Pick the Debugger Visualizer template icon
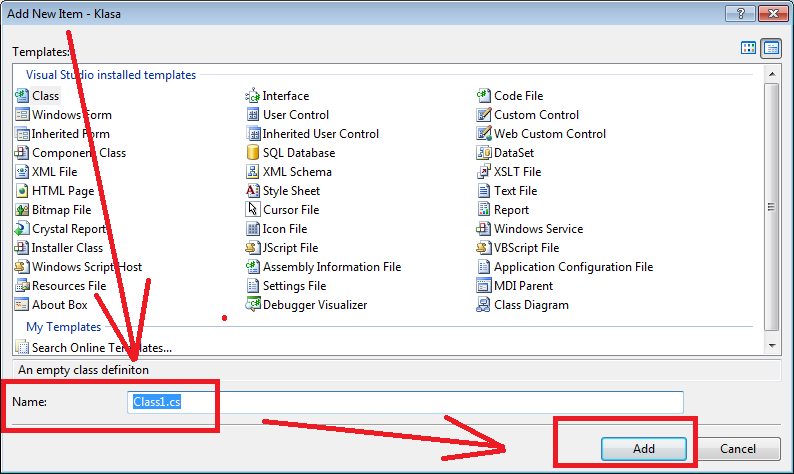The height and width of the screenshot is (474, 794). pyautogui.click(x=253, y=305)
